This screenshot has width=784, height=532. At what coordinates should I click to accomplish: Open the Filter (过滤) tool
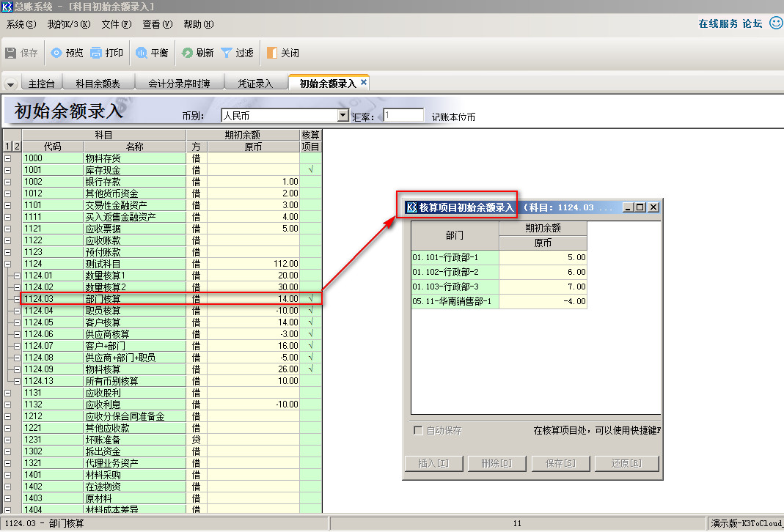[x=227, y=53]
